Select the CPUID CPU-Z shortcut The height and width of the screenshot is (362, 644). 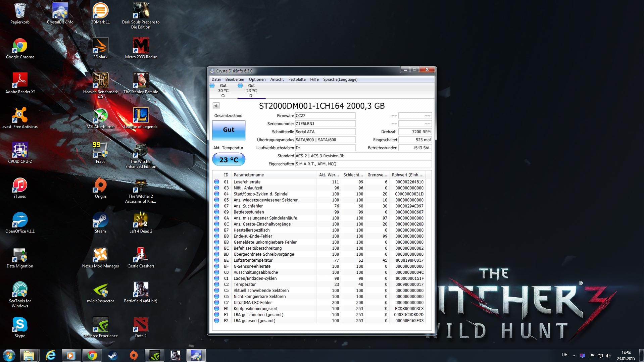coord(20,153)
